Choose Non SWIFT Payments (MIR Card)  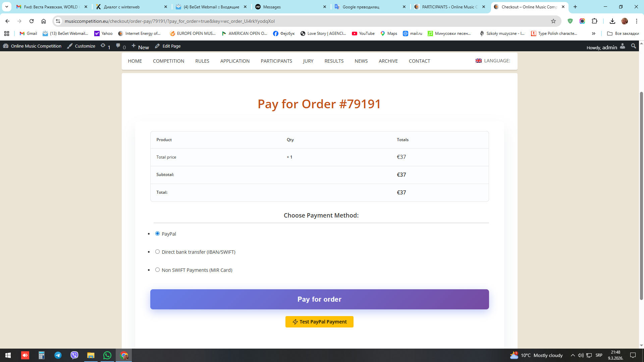157,270
